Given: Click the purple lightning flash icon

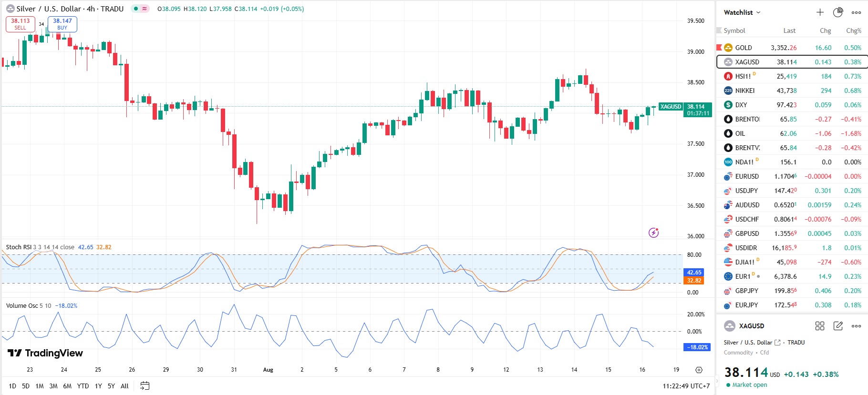Looking at the screenshot, I should [653, 233].
